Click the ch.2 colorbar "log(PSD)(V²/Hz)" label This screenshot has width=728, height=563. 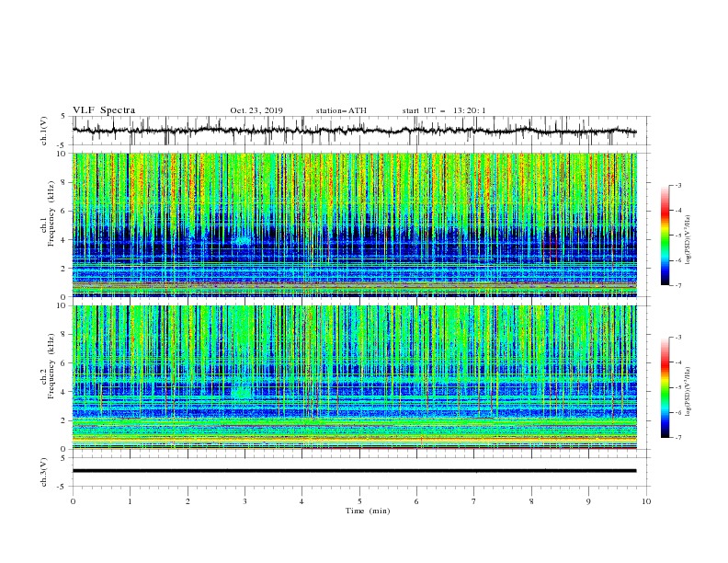689,392
